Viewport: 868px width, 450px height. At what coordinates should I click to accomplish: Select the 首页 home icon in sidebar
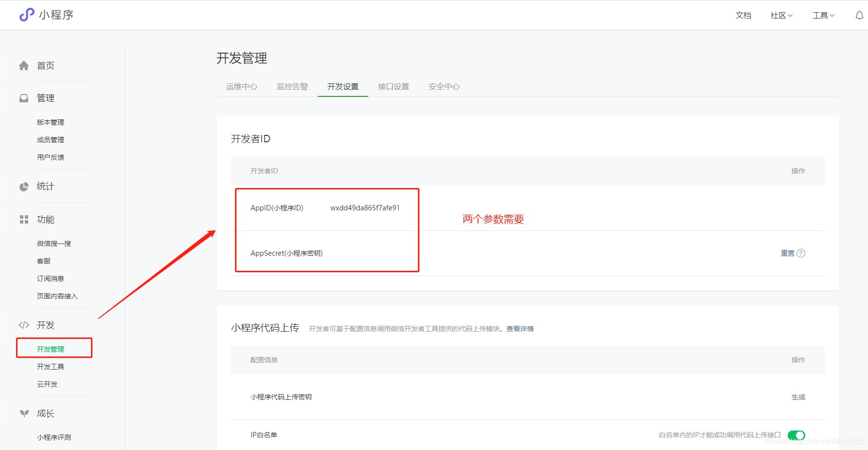(23, 65)
